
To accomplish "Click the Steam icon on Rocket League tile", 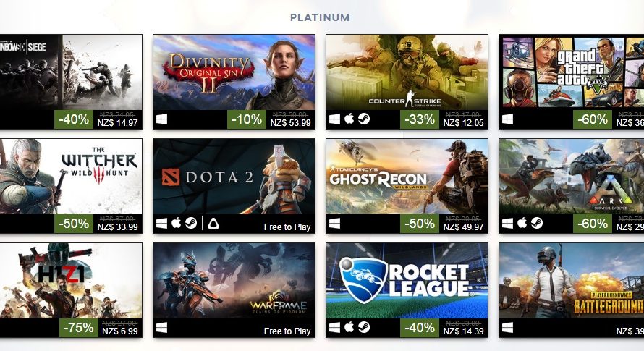I will click(364, 328).
